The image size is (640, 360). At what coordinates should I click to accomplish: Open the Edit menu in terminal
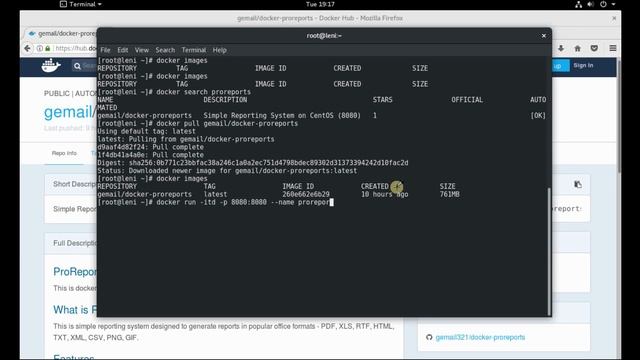pyautogui.click(x=122, y=50)
